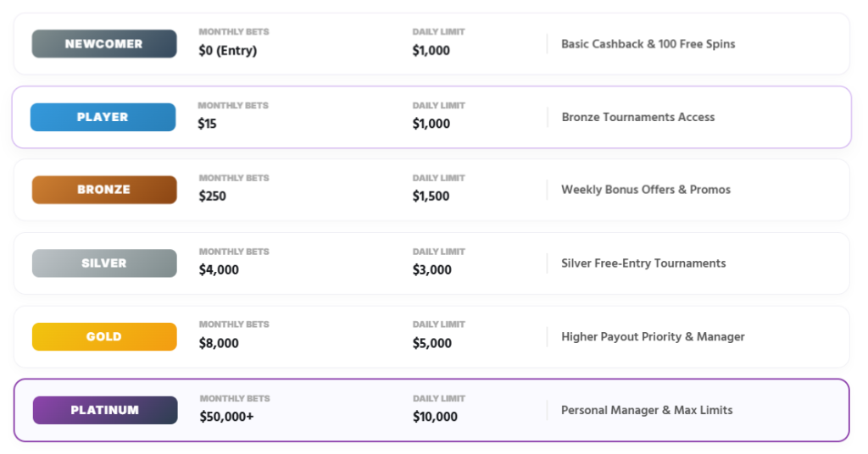Image resolution: width=868 pixels, height=454 pixels.
Task: Click the yellow GOLD tier badge
Action: [x=104, y=337]
